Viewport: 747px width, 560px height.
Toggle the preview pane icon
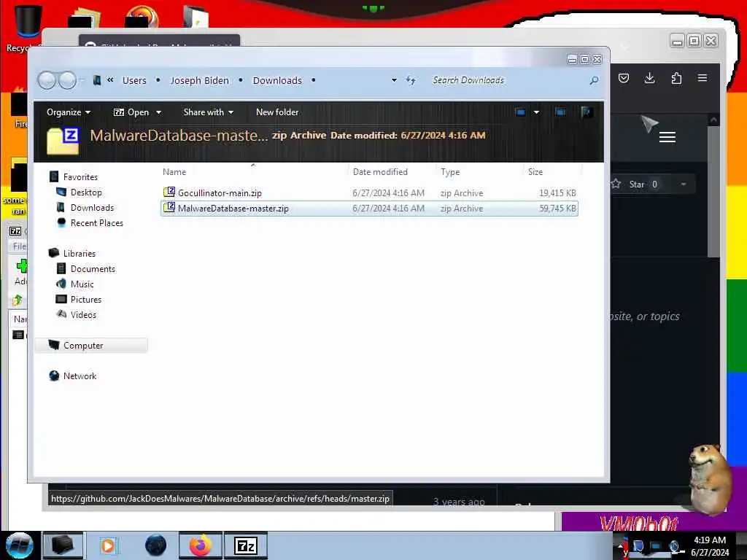coord(560,112)
